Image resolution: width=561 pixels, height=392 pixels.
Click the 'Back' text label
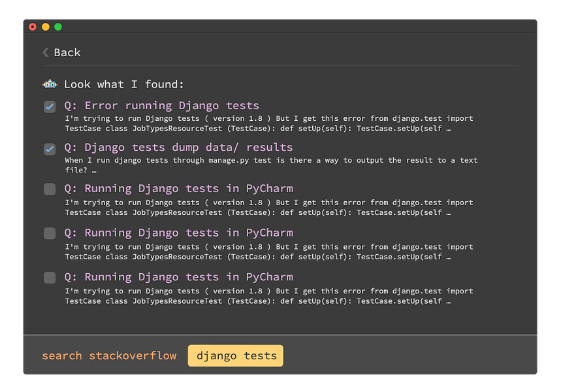point(67,52)
